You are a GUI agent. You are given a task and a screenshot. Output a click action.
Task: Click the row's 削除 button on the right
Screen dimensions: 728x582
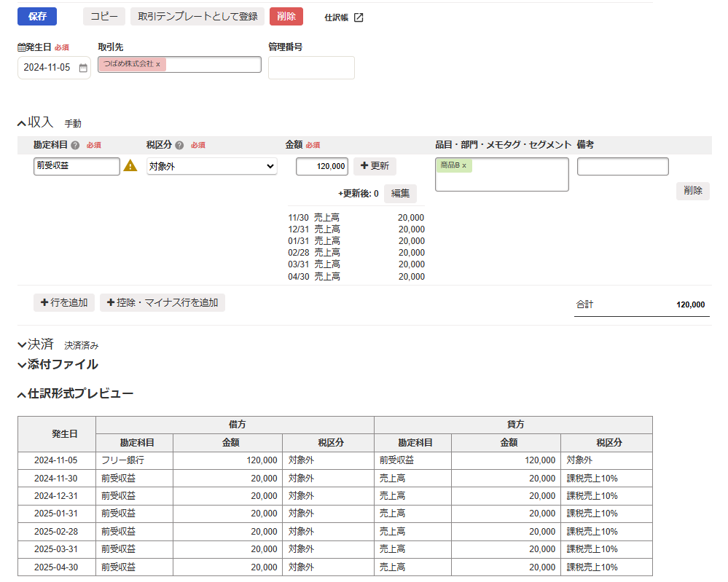[693, 191]
